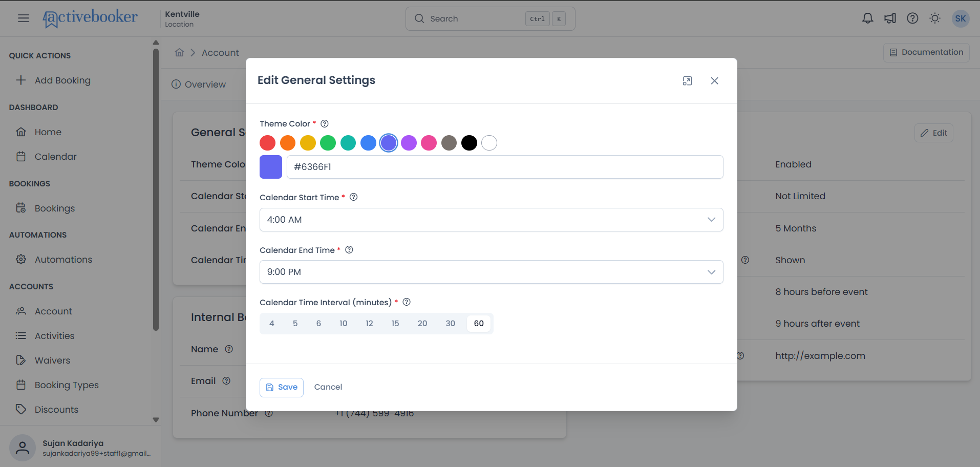980x467 pixels.
Task: Toggle light/dark theme sun icon
Action: pyautogui.click(x=935, y=18)
